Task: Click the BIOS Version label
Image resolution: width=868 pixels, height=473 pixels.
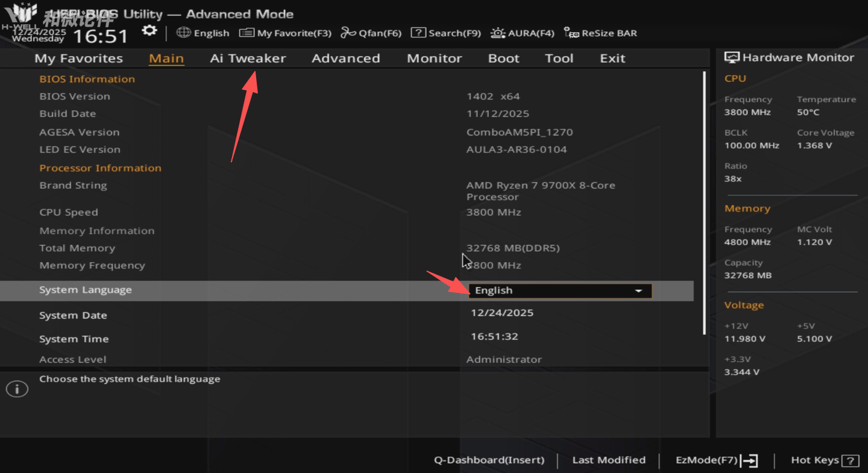Action: (75, 96)
